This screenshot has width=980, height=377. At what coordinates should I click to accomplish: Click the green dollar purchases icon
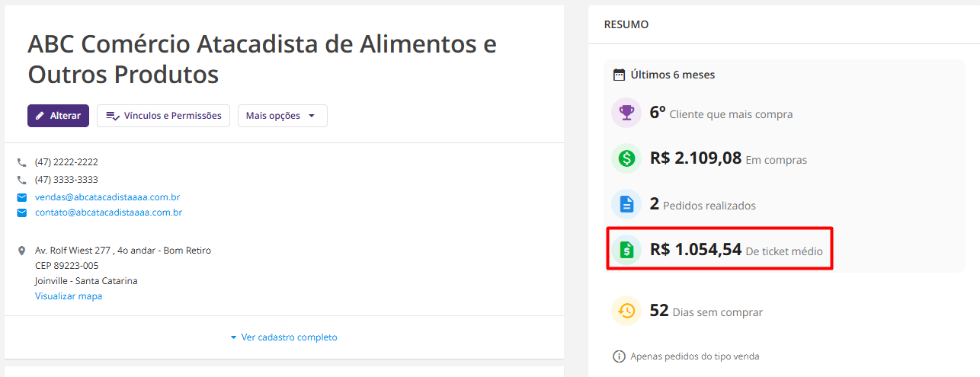coord(626,158)
